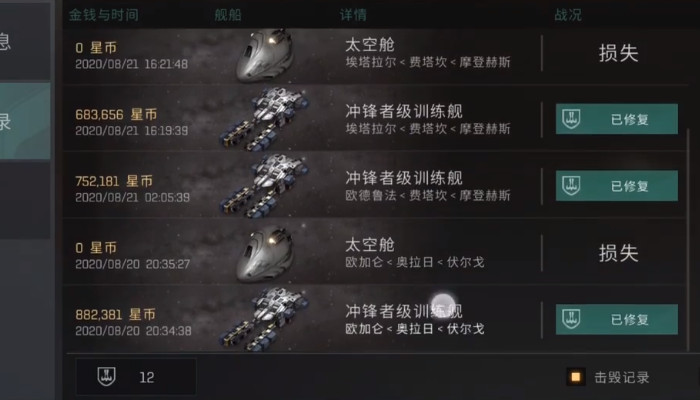Click shield icon on 683,656 星币 repaired button
Viewport: 700px width, 400px height.
coord(571,119)
